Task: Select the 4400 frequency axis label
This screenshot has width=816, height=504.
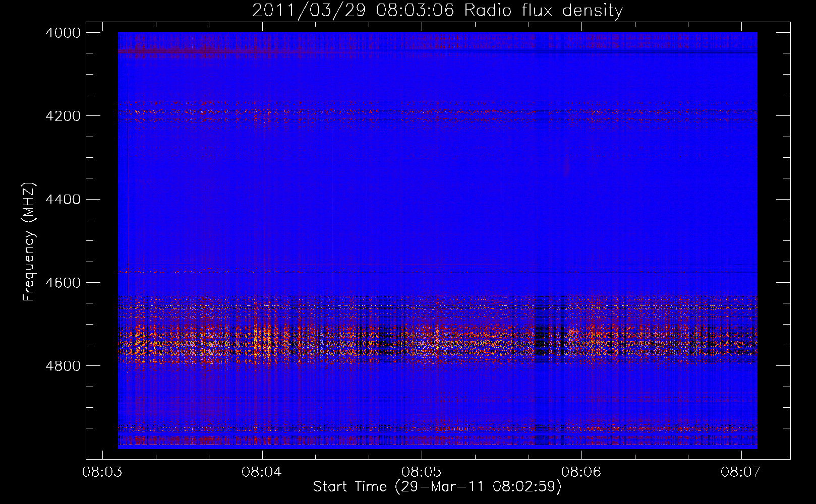Action: coord(63,200)
